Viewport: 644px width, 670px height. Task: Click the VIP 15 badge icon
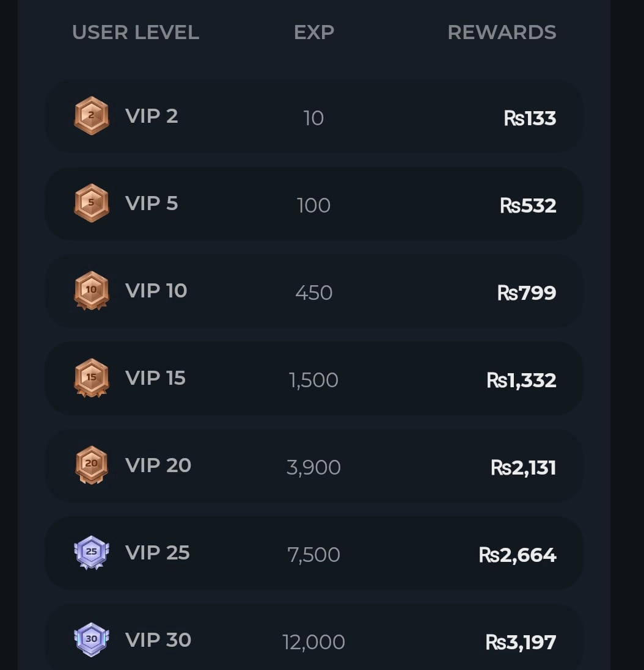(x=92, y=377)
